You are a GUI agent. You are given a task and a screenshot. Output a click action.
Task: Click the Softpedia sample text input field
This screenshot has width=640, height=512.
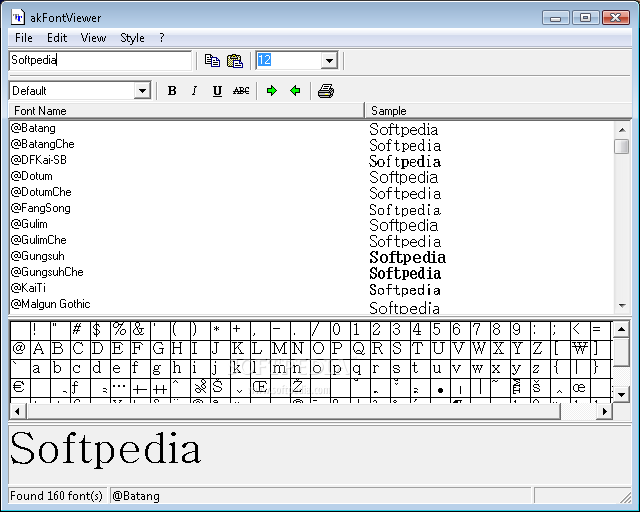click(x=100, y=60)
